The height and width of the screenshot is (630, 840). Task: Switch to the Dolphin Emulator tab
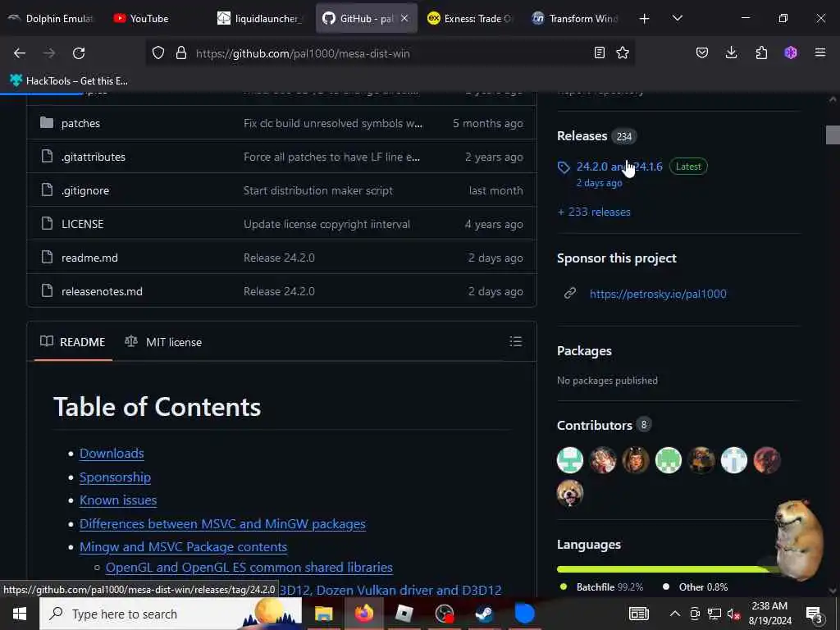click(x=51, y=19)
